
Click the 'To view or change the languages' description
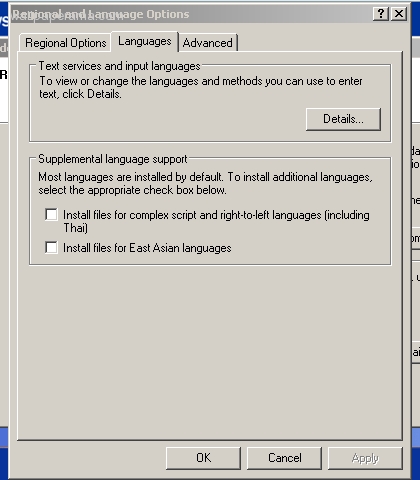201,87
